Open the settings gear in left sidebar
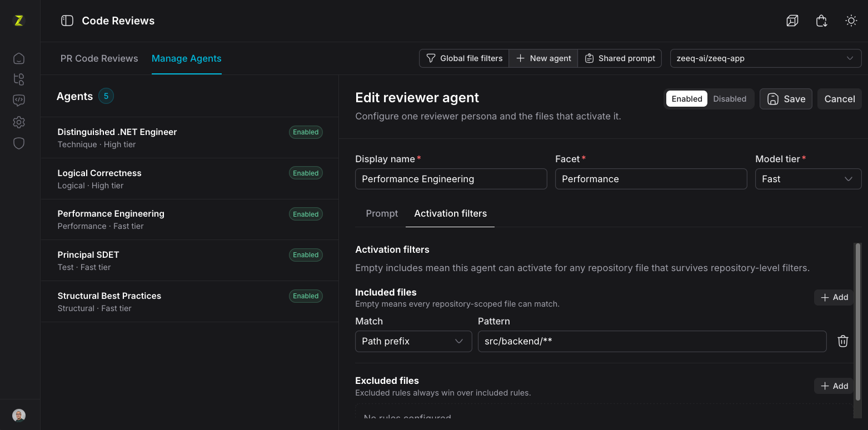The width and height of the screenshot is (868, 430). point(19,122)
